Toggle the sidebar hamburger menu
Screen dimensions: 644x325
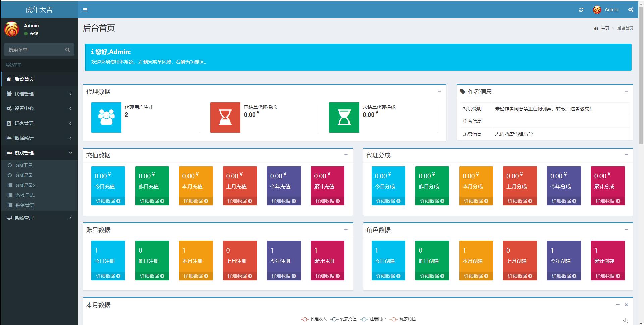85,10
